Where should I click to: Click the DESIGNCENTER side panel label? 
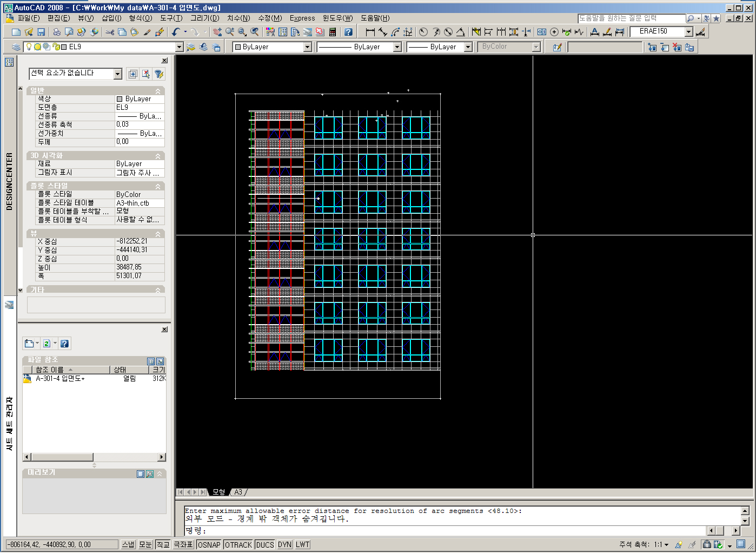tap(9, 181)
